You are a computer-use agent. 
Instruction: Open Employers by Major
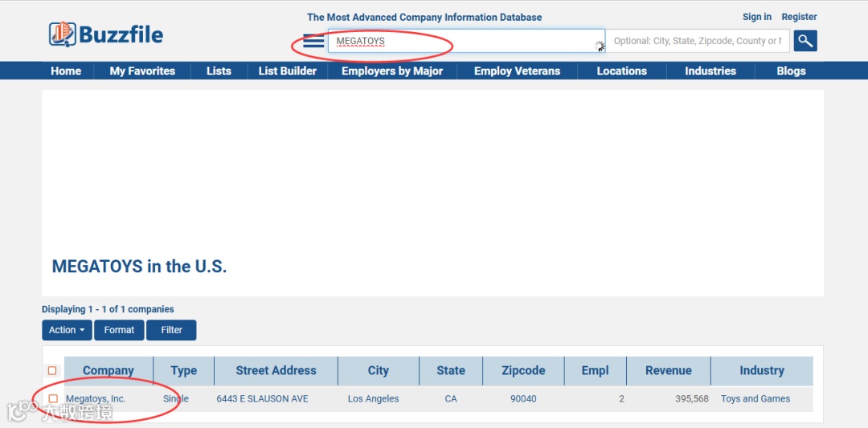pos(392,71)
